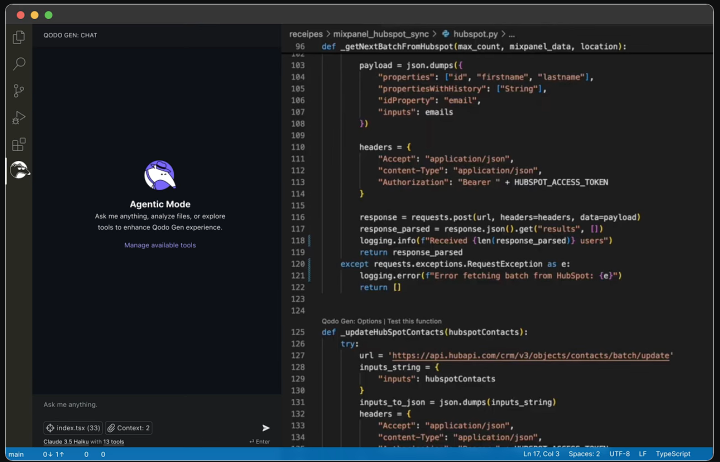720x462 pixels.
Task: Click the main branch in status bar
Action: point(16,454)
